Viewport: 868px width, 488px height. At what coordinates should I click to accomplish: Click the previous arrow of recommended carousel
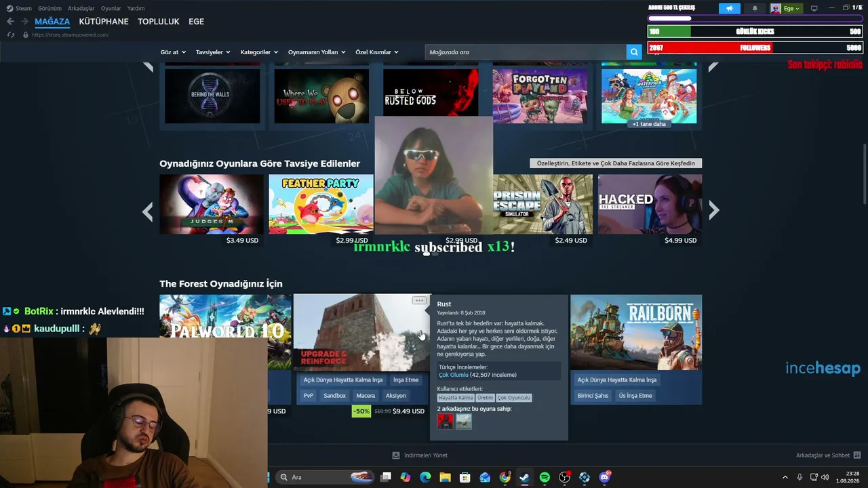coord(147,211)
